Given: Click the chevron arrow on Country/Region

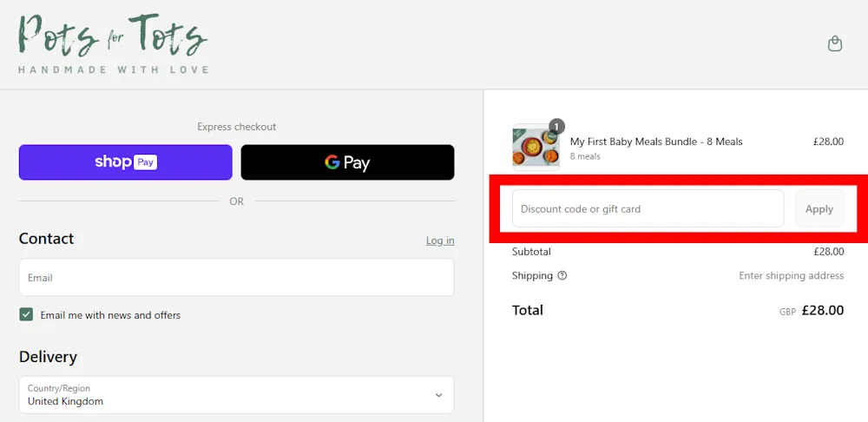Looking at the screenshot, I should pyautogui.click(x=437, y=395).
